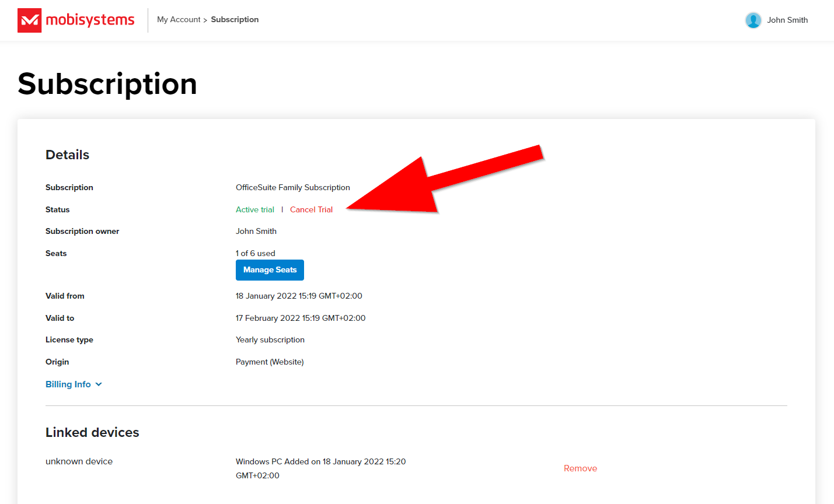Click the 'Seats' row label
The width and height of the screenshot is (834, 504).
click(56, 253)
